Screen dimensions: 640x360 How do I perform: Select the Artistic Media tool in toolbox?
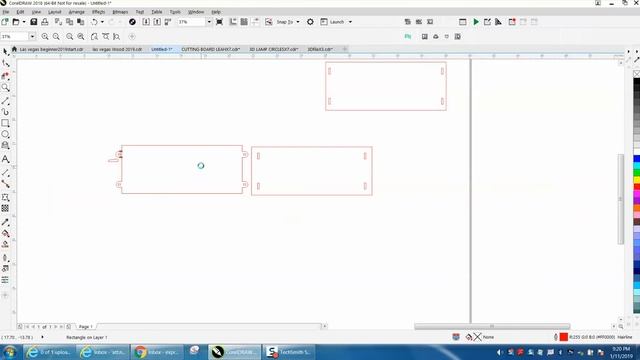point(5,112)
